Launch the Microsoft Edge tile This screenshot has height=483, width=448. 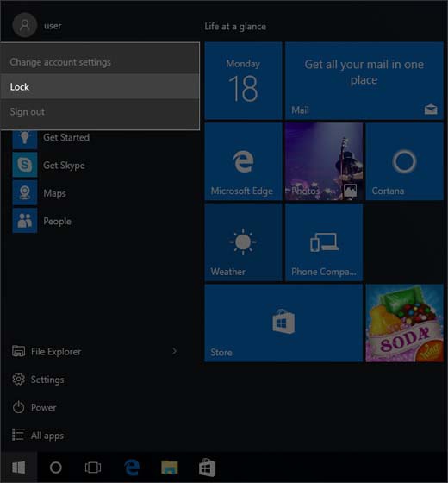tap(243, 161)
